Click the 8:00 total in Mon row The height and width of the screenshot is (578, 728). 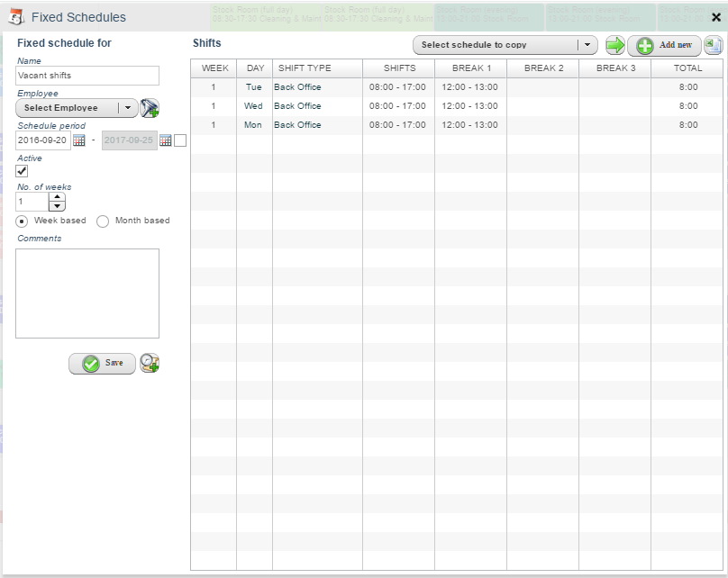coord(688,125)
